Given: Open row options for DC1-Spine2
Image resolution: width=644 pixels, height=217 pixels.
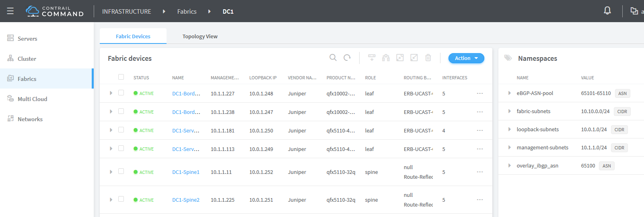Looking at the screenshot, I should click(479, 200).
